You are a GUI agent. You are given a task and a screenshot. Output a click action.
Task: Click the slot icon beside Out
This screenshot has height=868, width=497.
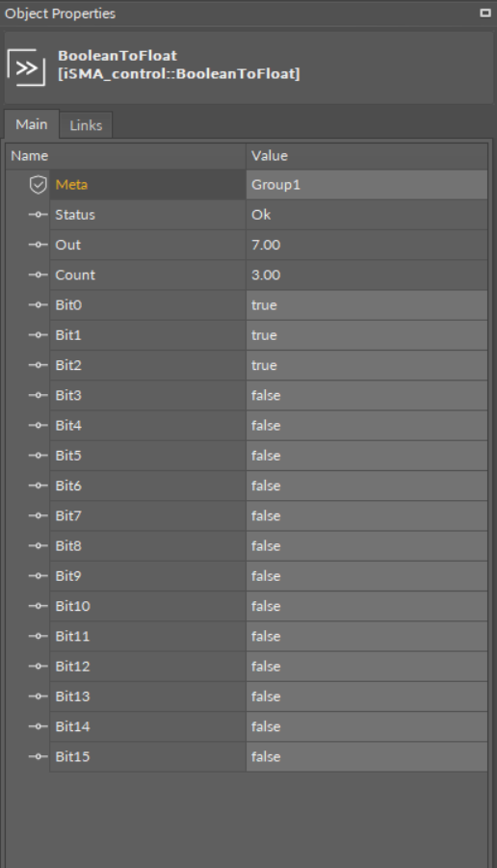pos(38,245)
